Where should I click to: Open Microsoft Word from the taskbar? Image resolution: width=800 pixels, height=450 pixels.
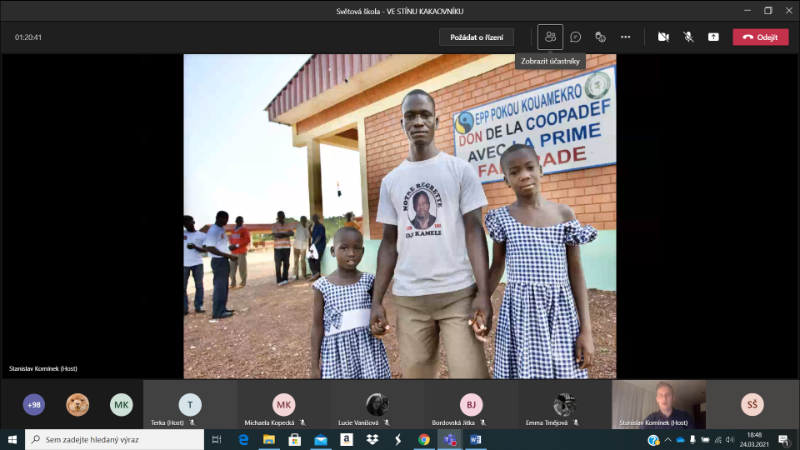(x=475, y=439)
